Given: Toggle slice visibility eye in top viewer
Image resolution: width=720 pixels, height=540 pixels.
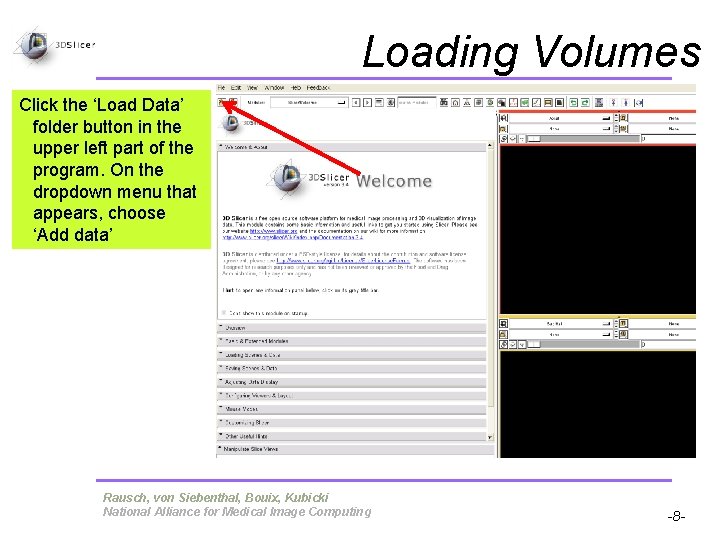Looking at the screenshot, I should coord(513,138).
